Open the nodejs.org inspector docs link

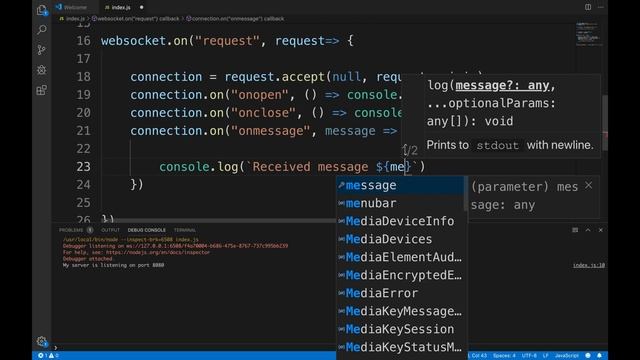(158, 252)
